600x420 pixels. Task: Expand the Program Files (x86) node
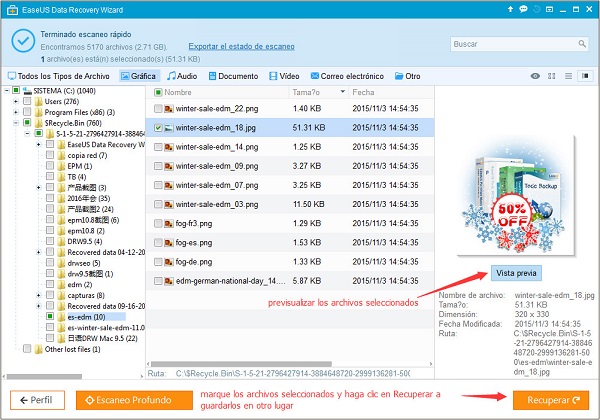16,112
